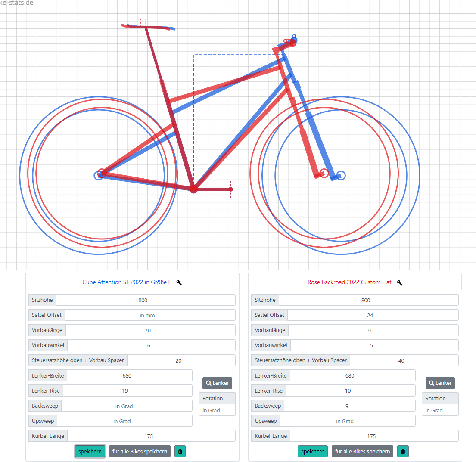This screenshot has height=462, width=476.
Task: Save the Rose bike settings with speichern
Action: tap(313, 451)
